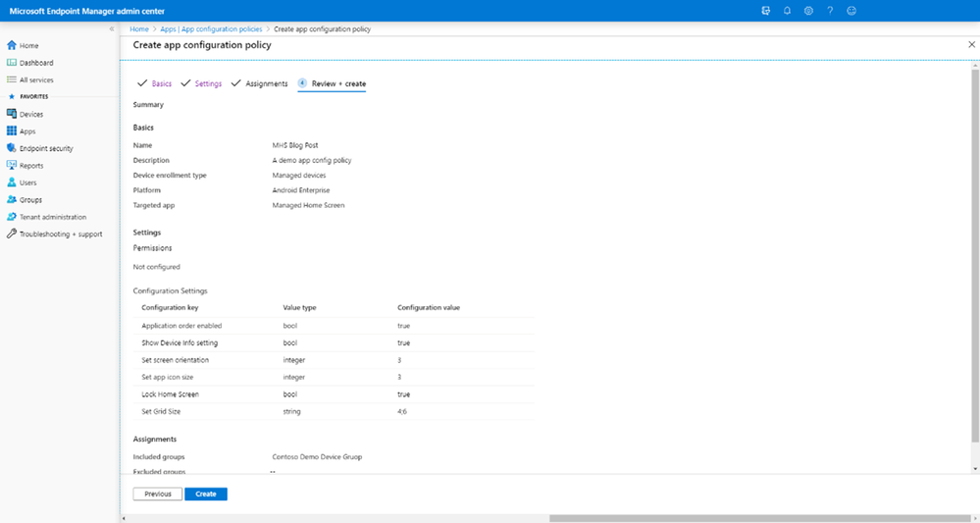Click the Apps grid icon in sidebar
Image resolution: width=980 pixels, height=523 pixels.
click(x=11, y=131)
